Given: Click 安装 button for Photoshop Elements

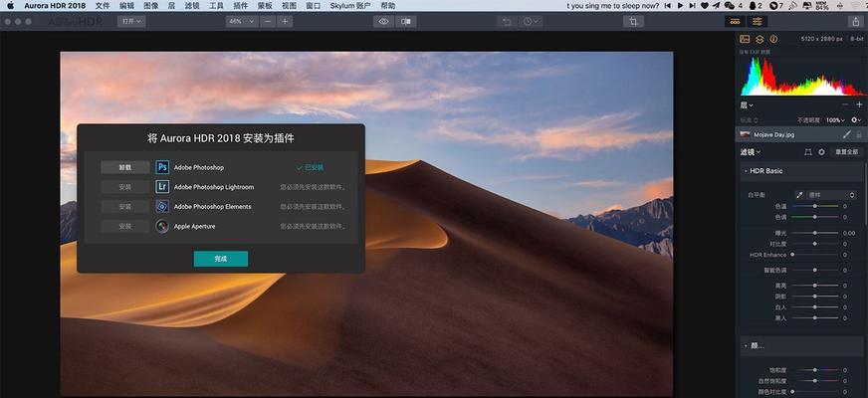Looking at the screenshot, I should point(125,207).
